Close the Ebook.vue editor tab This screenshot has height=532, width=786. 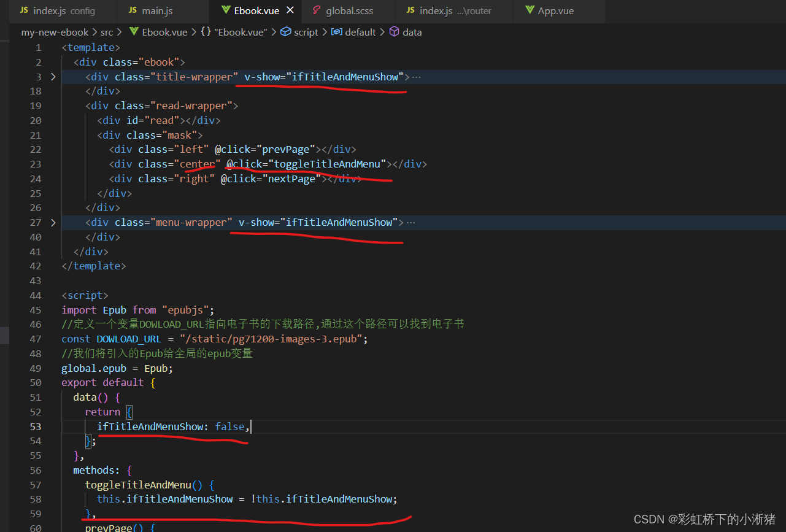click(x=290, y=10)
